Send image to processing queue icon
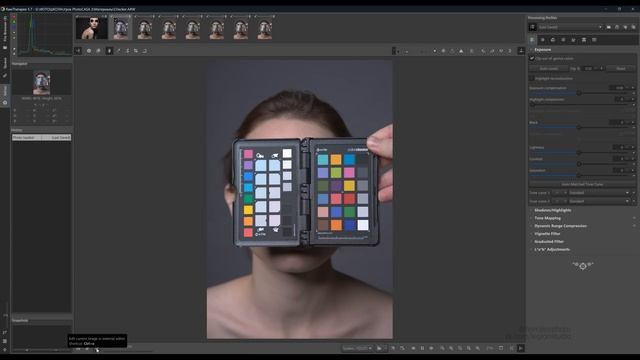 coord(87,349)
